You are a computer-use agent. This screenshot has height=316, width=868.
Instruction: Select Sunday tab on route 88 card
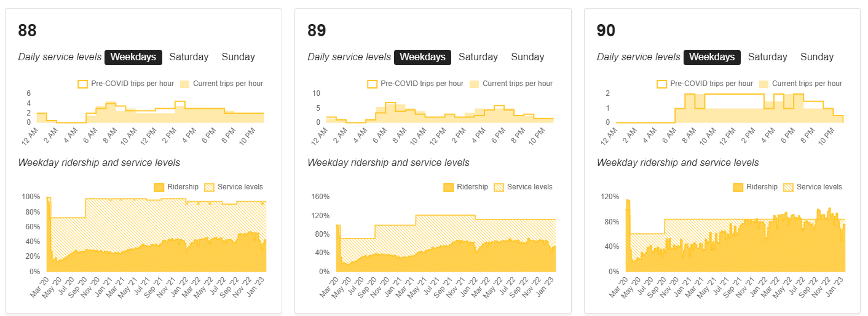point(238,57)
